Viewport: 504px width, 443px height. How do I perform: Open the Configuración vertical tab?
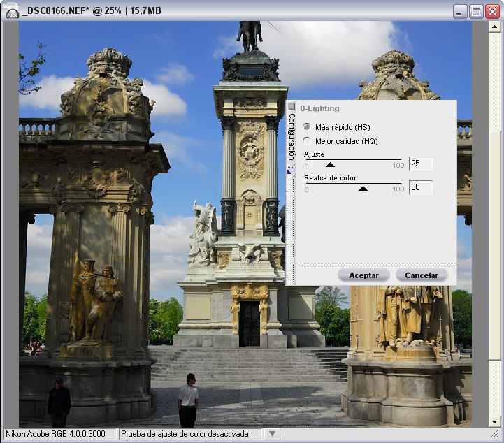[291, 137]
